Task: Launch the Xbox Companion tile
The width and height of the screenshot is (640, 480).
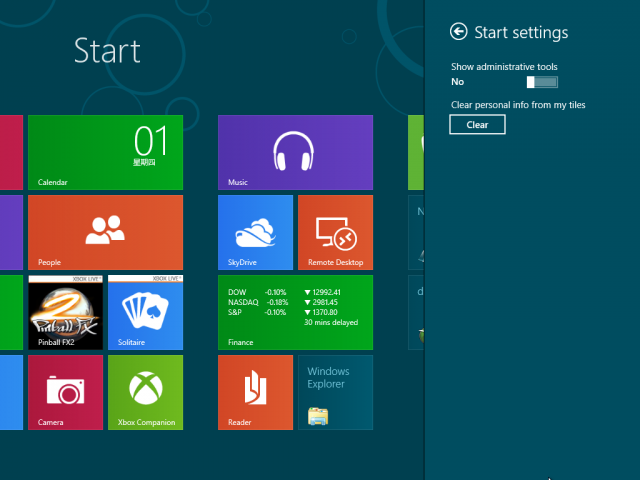Action: (x=145, y=392)
